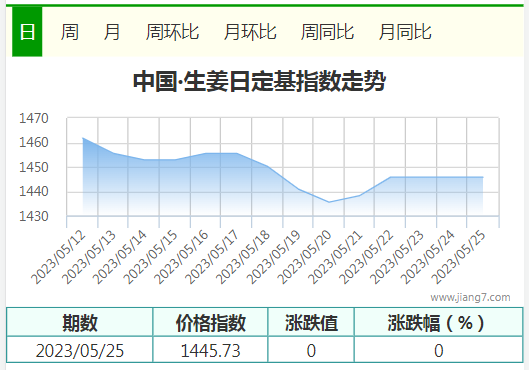Click the 涨跌值 column header
Image resolution: width=529 pixels, height=370 pixels.
(311, 323)
